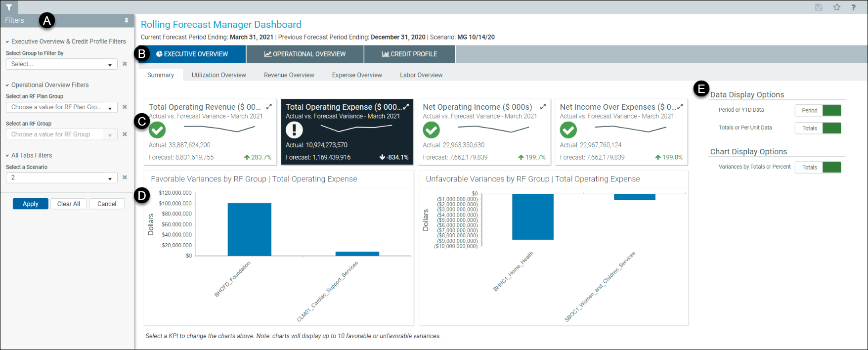
Task: Open help with the question mark icon
Action: [853, 7]
